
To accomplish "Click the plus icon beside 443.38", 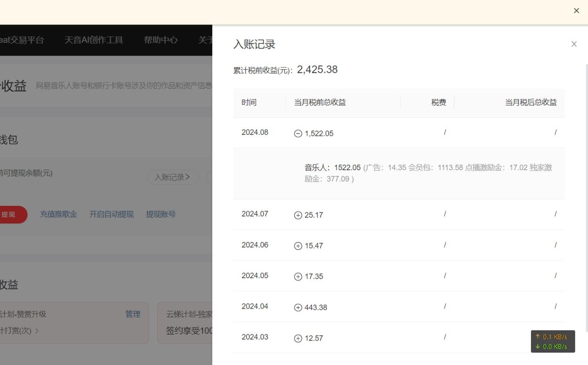I will [x=297, y=308].
